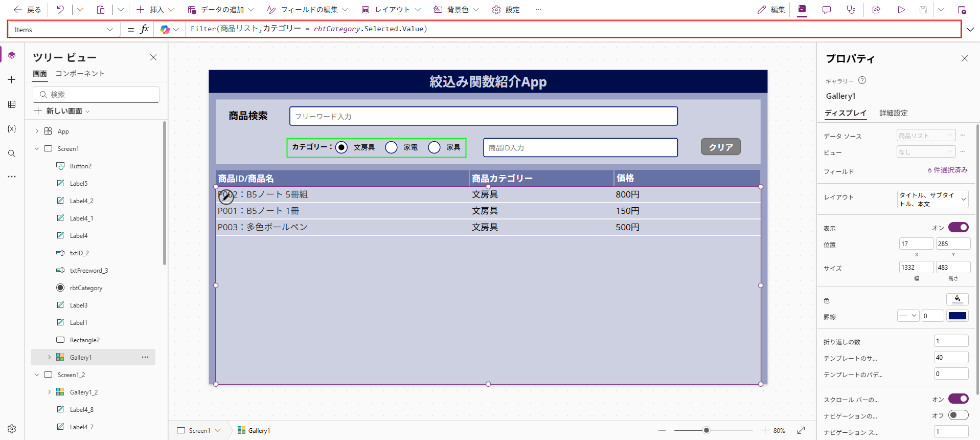Select the 家具 radio button
980x440 pixels.
point(434,147)
